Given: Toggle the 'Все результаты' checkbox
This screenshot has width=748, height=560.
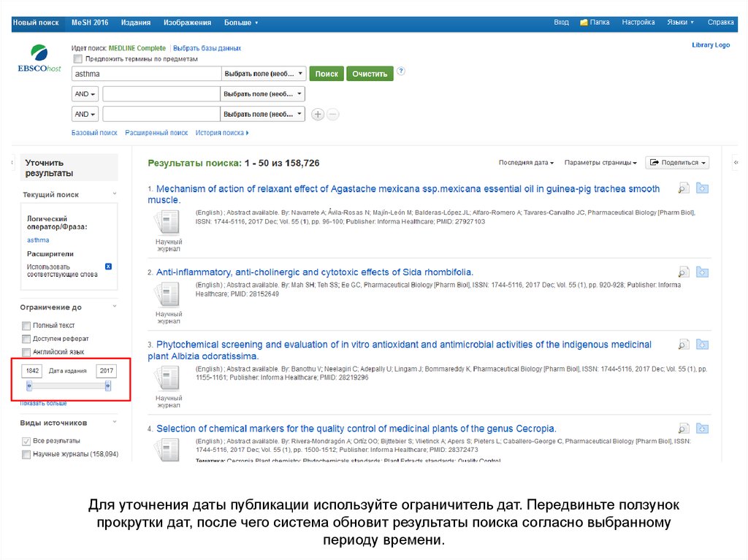Looking at the screenshot, I should [x=26, y=441].
